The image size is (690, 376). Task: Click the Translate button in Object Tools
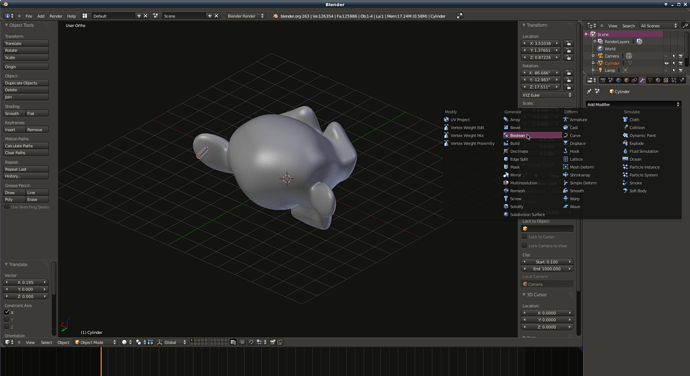coord(26,44)
